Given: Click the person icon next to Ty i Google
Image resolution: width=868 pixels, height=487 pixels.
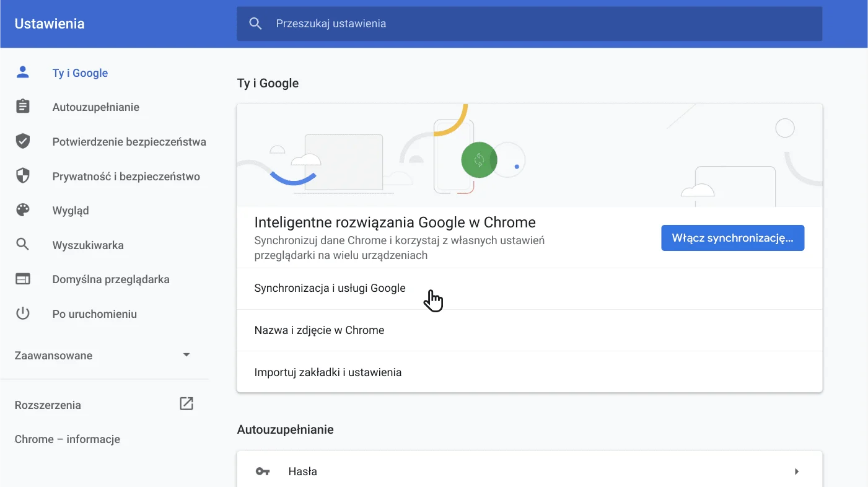Looking at the screenshot, I should (x=22, y=72).
